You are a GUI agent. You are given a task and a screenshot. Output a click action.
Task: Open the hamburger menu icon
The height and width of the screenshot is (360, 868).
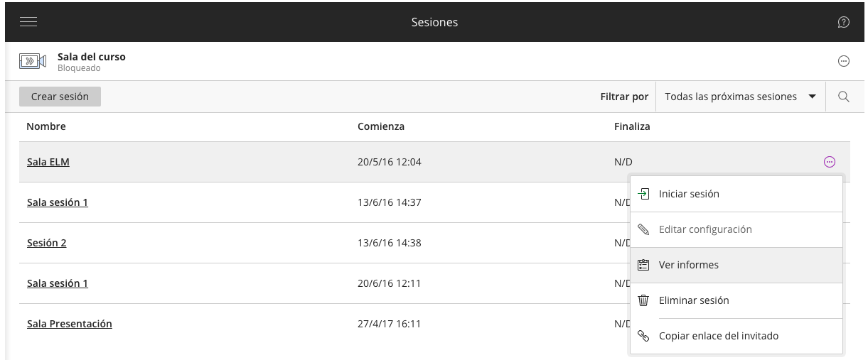click(x=28, y=22)
